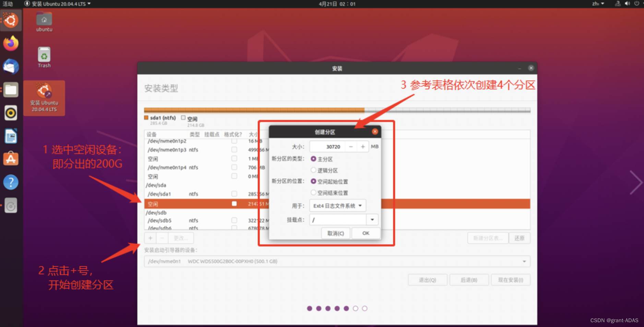
Task: Toggle format checkbox for /dev/sdb5
Action: [234, 220]
